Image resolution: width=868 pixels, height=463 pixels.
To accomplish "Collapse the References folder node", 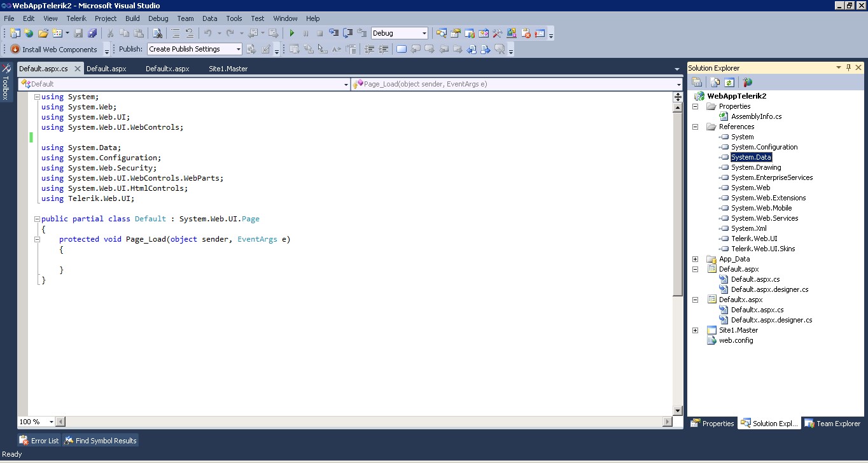I will pyautogui.click(x=695, y=127).
